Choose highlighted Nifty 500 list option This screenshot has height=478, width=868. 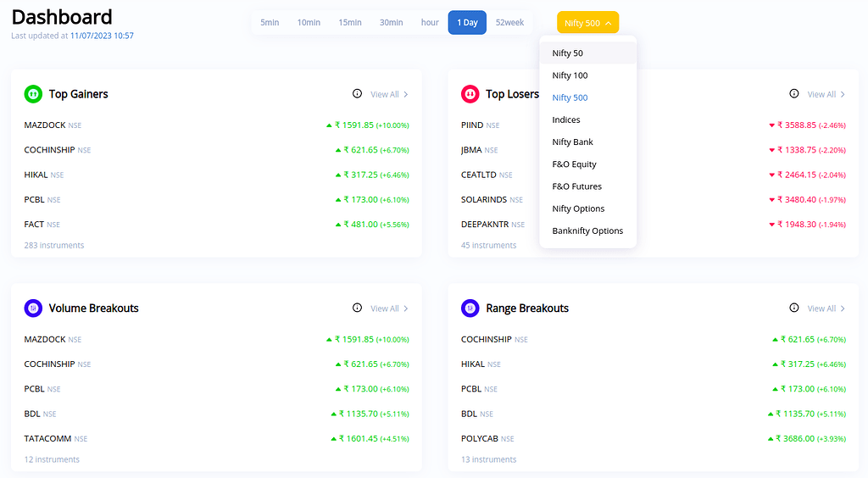[x=588, y=97]
